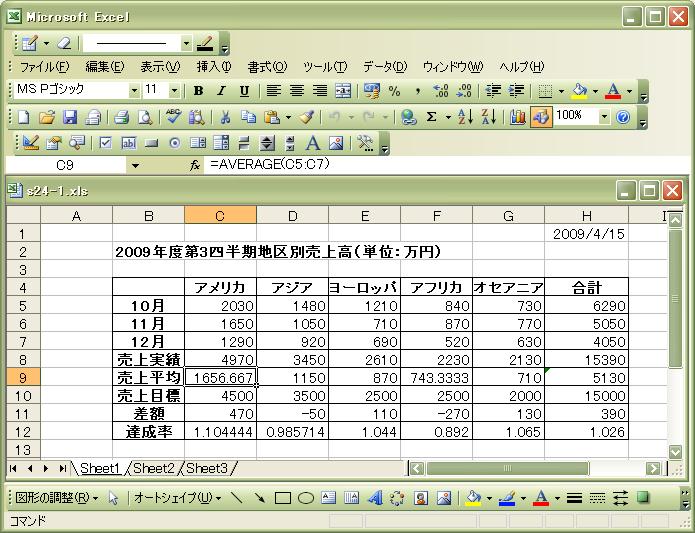Click Merge and Center icon

pyautogui.click(x=343, y=91)
